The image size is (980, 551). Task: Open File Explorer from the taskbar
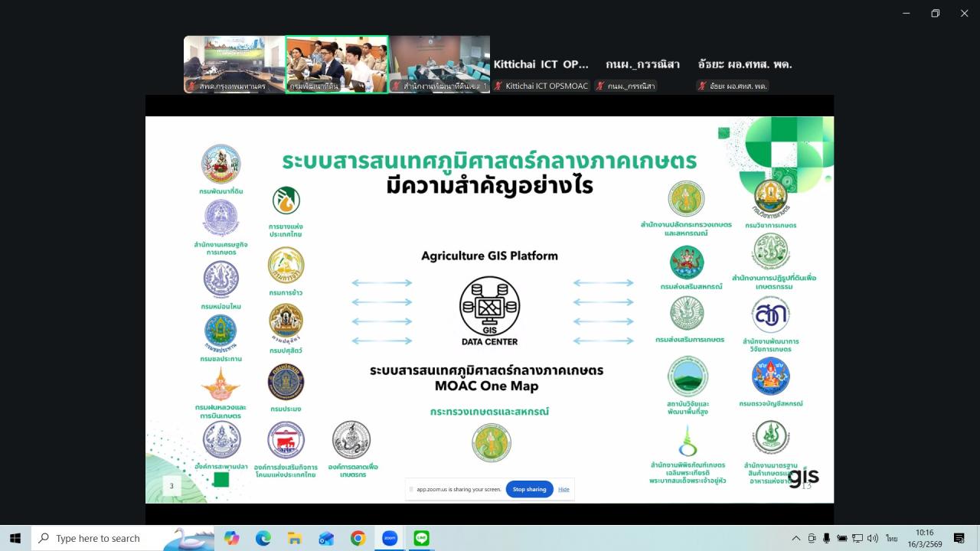[294, 538]
